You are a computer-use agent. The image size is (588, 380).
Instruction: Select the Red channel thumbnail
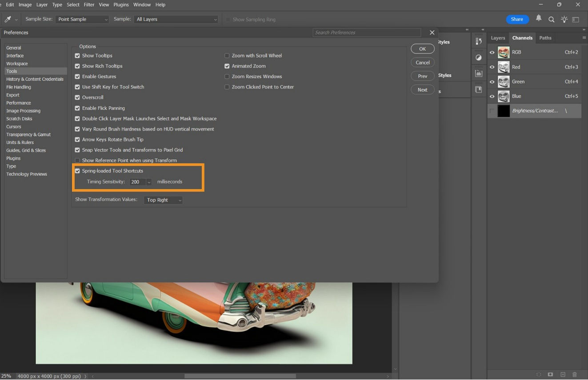(503, 67)
